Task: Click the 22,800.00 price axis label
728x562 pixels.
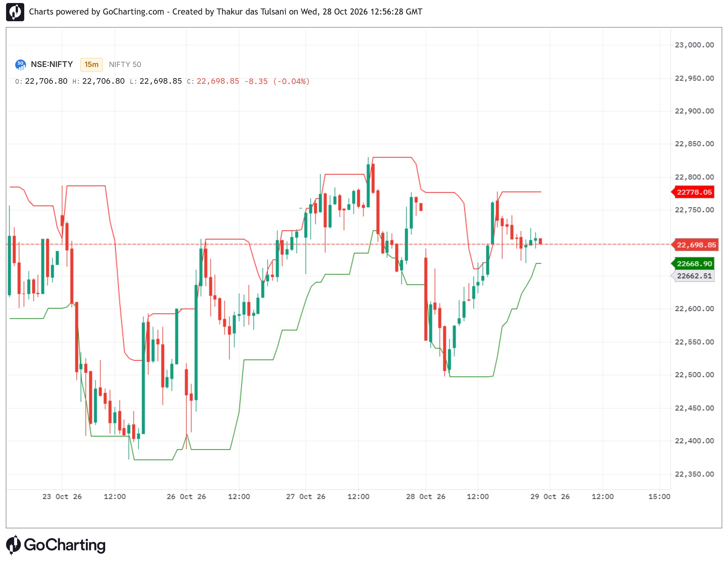Action: [694, 177]
